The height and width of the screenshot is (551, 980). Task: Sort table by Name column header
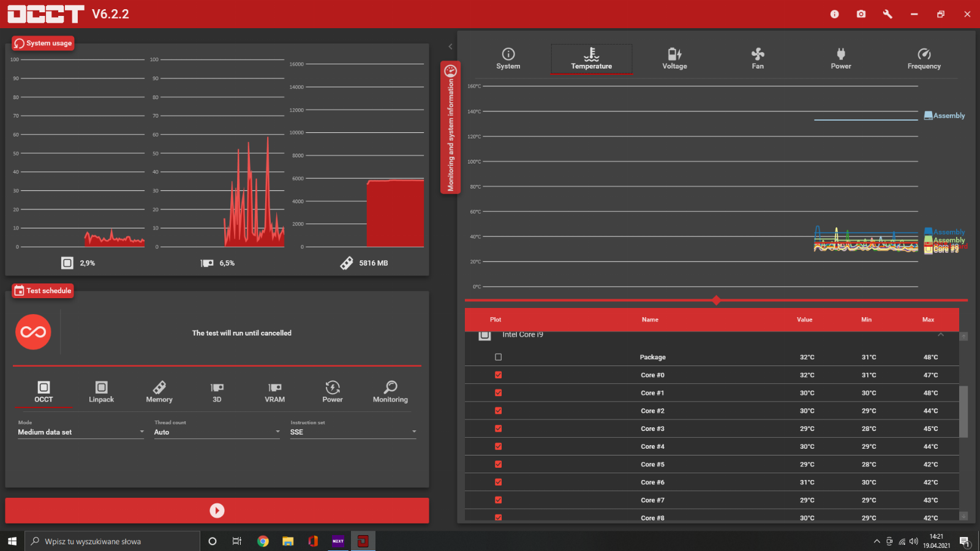tap(650, 320)
